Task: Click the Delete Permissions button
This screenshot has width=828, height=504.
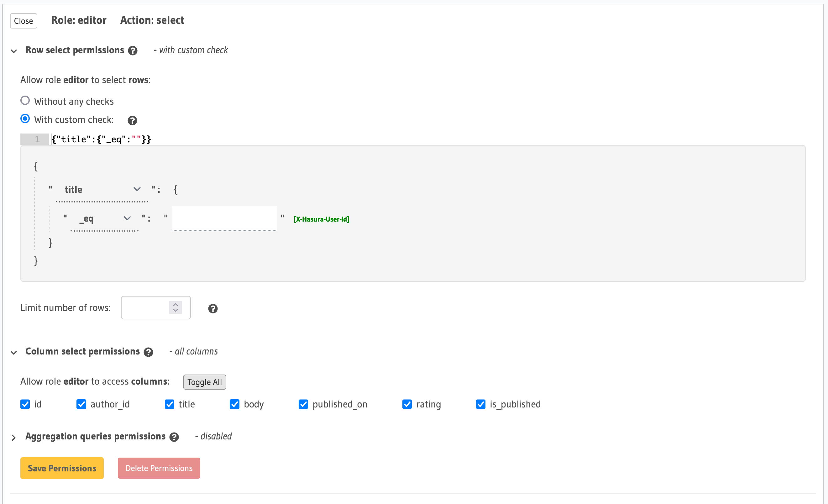Action: click(x=159, y=468)
